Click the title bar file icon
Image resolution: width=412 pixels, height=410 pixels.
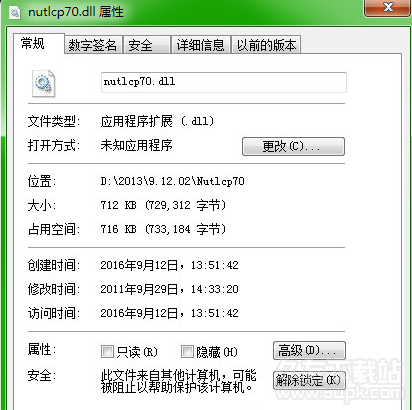point(14,12)
